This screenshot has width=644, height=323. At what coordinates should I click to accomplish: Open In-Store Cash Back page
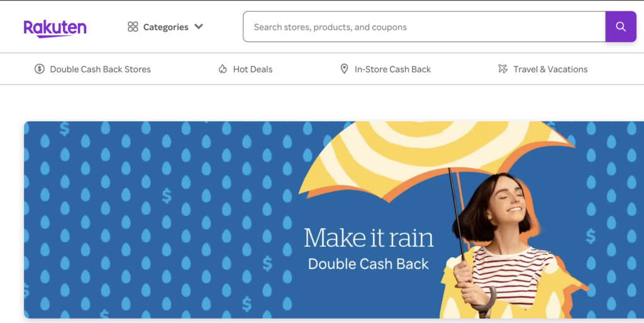[x=392, y=69]
